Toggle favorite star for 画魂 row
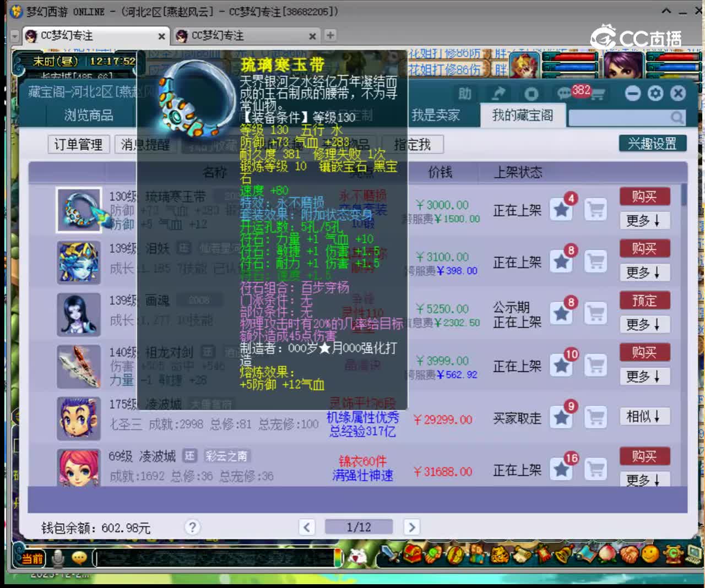The image size is (705, 588). coord(561,313)
